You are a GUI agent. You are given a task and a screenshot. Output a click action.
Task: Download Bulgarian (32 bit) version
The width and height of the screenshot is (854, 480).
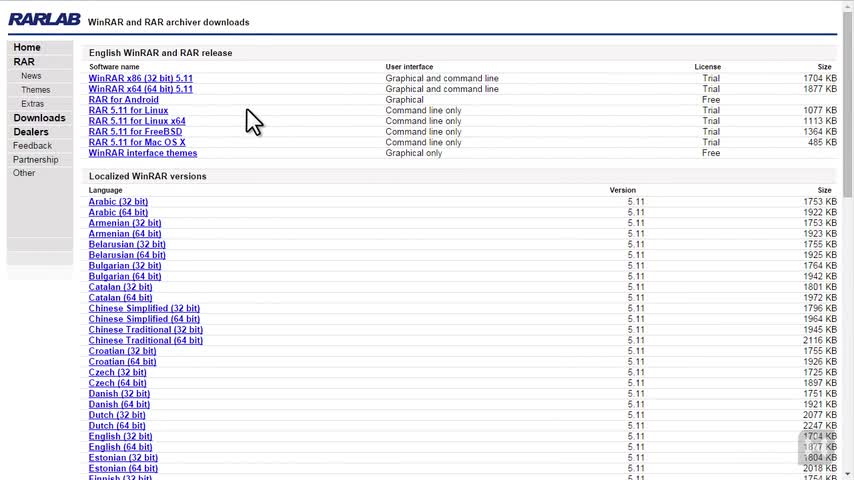[125, 265]
